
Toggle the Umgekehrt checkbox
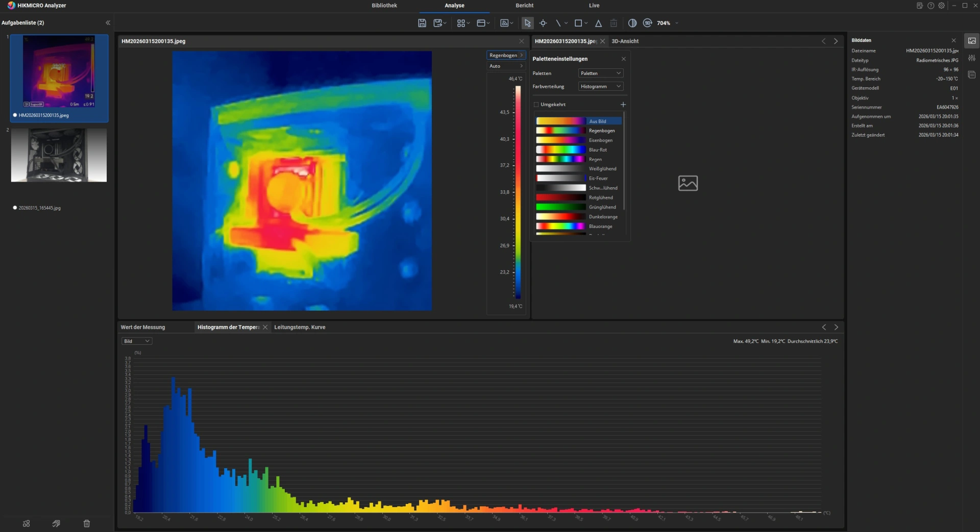[536, 105]
